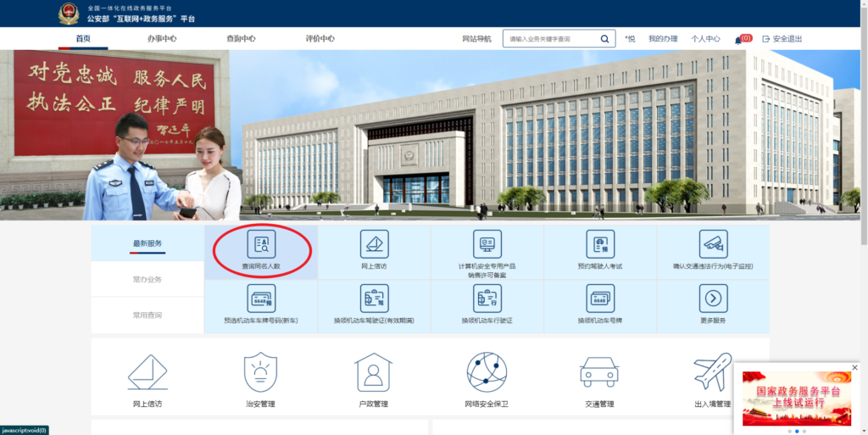Select 确认交通违法行为(电子监控) camera icon
The height and width of the screenshot is (435, 868).
[713, 244]
